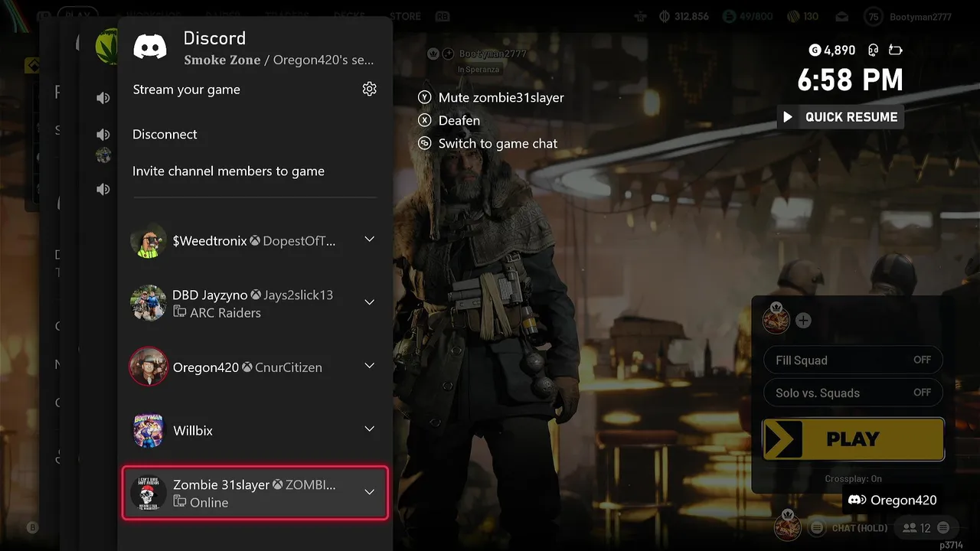Click the status icon next to Online

(180, 502)
